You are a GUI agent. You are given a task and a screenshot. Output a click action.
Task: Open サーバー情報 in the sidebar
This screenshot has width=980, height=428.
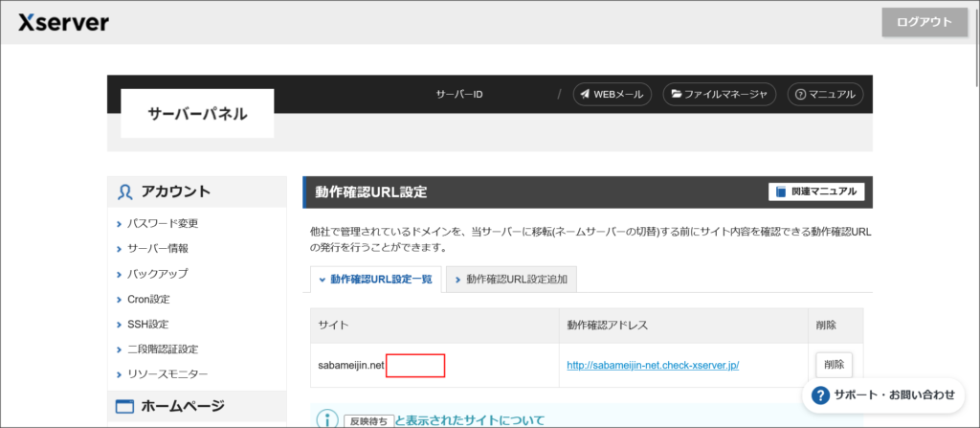(x=158, y=248)
